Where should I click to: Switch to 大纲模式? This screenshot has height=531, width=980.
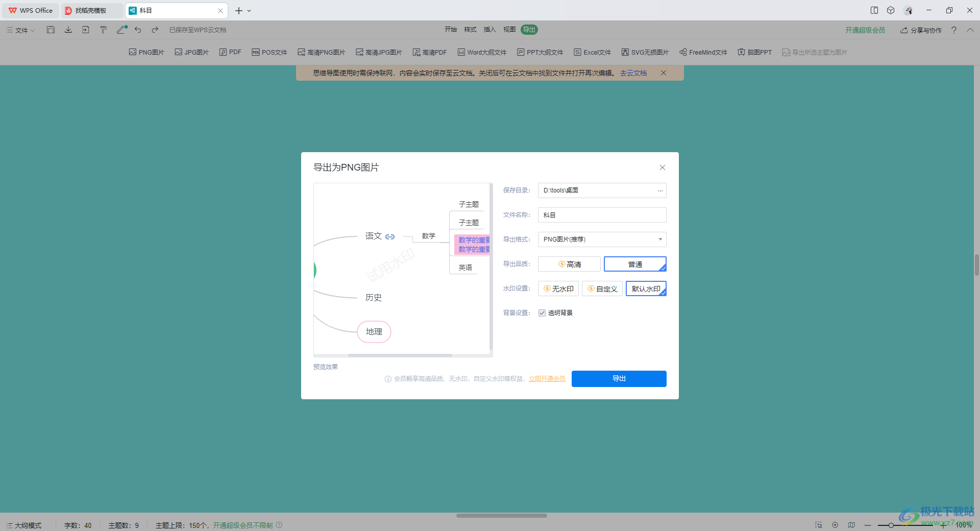tap(24, 525)
